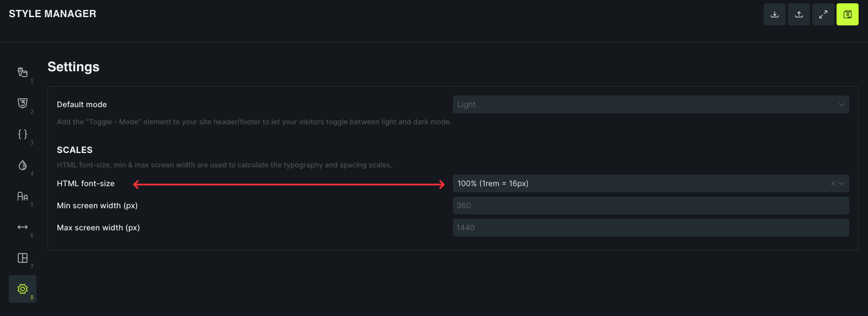This screenshot has width=868, height=316.
Task: Click the download/import arrow icon
Action: [774, 14]
